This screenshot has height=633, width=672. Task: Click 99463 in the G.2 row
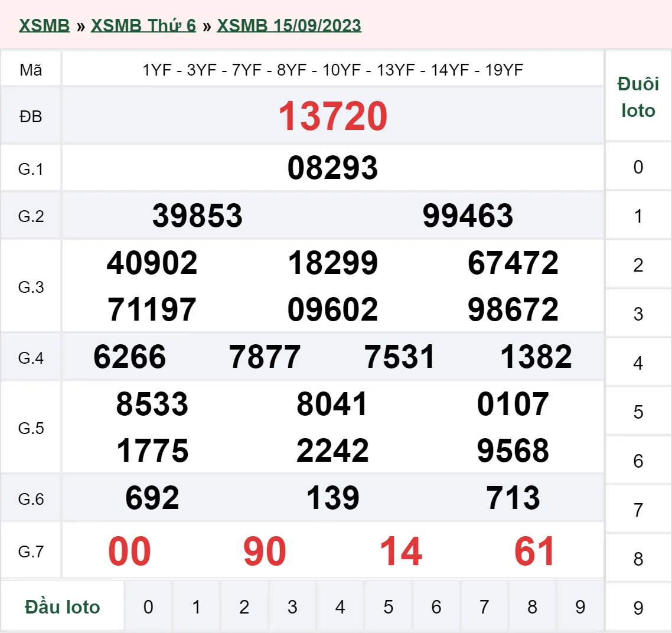pyautogui.click(x=468, y=216)
